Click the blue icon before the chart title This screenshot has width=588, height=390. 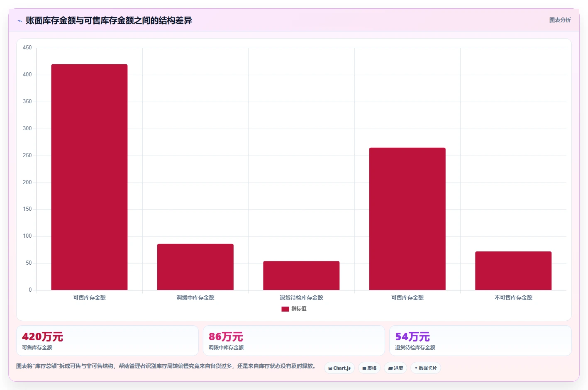[20, 21]
